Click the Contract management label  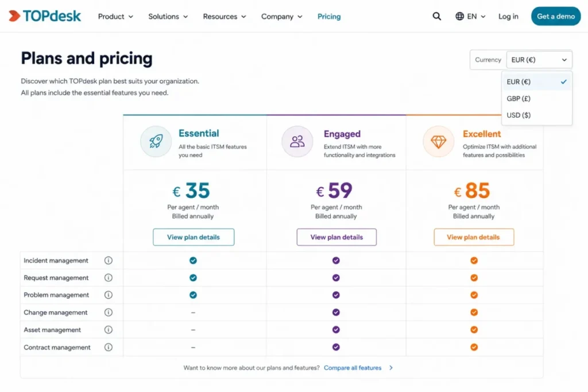click(57, 347)
